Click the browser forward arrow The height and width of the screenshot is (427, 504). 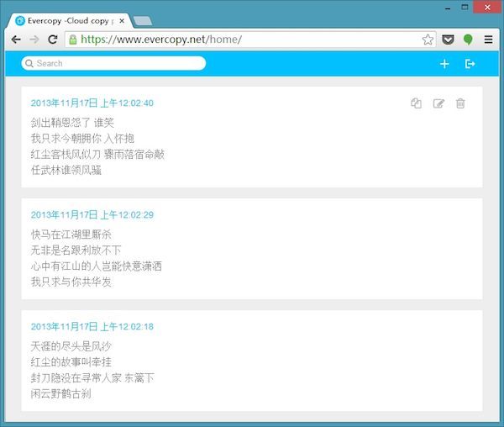coord(34,40)
